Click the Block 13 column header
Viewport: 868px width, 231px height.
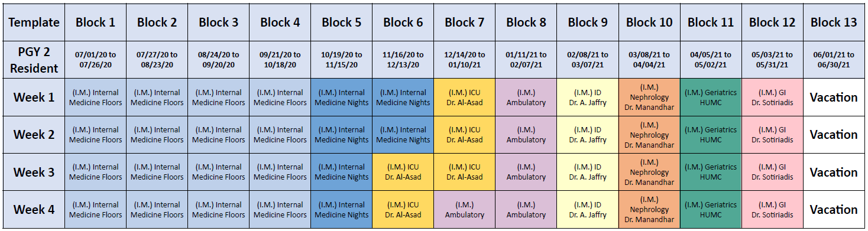(834, 22)
